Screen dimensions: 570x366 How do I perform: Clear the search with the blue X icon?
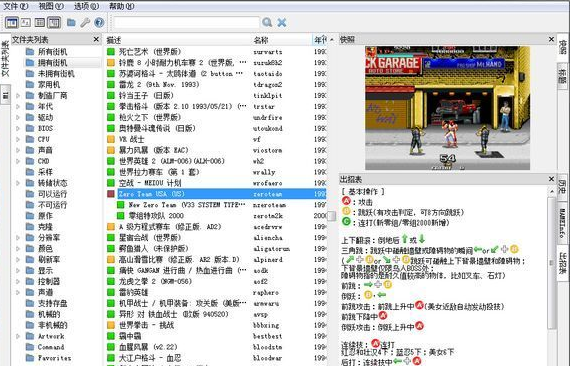pyautogui.click(x=281, y=23)
